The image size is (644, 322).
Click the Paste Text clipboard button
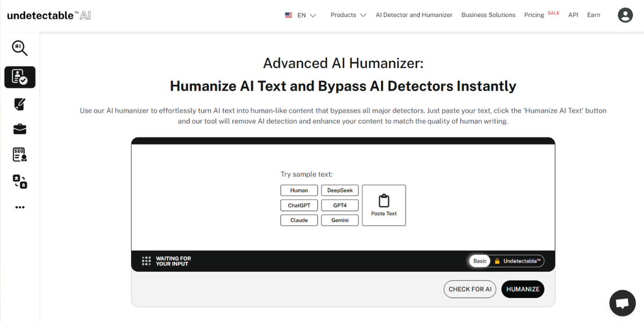click(x=384, y=205)
